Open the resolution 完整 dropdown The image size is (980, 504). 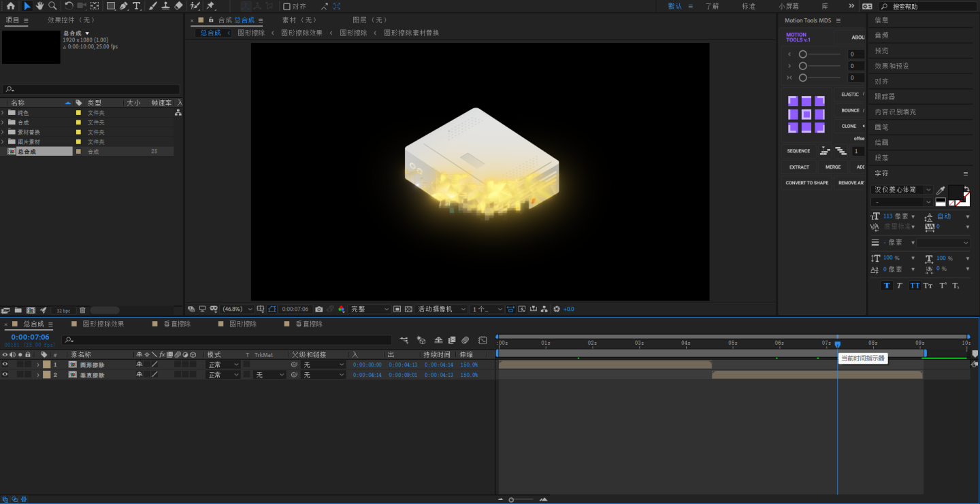pyautogui.click(x=370, y=309)
